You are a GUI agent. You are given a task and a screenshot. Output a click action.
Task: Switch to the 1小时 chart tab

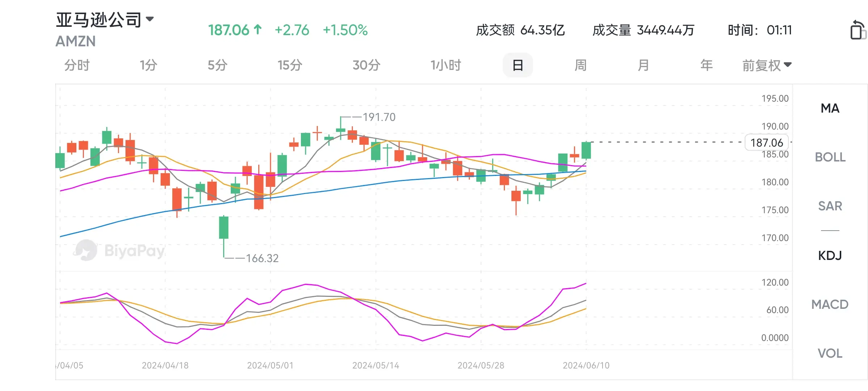tap(446, 66)
